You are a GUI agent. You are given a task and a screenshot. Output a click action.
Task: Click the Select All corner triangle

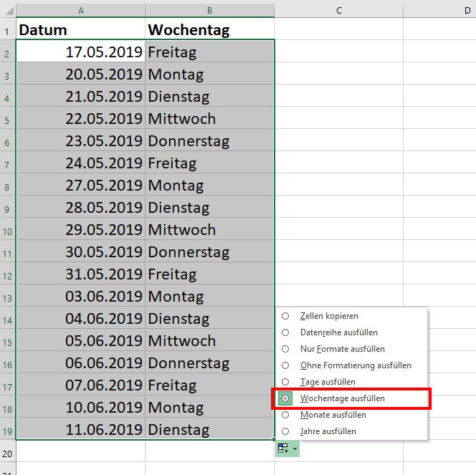click(9, 11)
